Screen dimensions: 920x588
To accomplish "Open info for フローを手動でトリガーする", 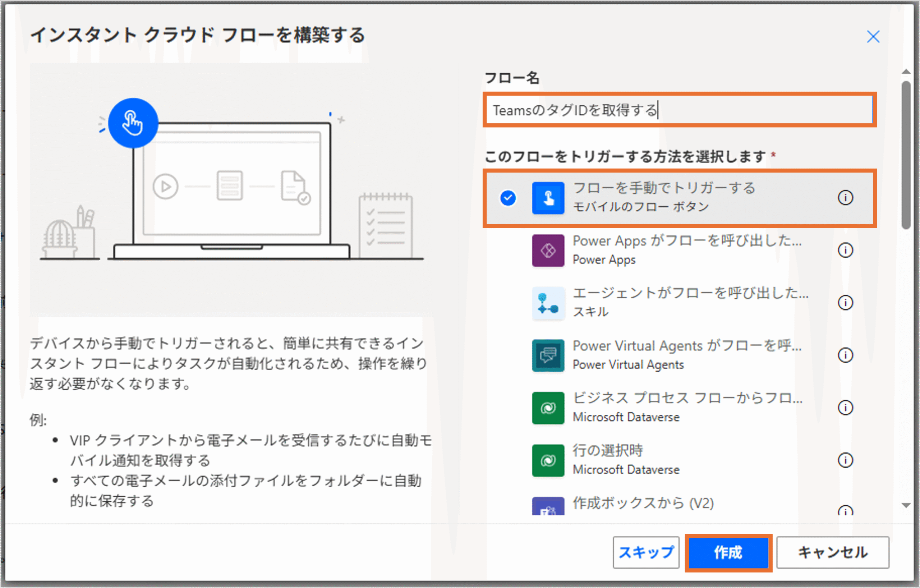I will tap(845, 198).
